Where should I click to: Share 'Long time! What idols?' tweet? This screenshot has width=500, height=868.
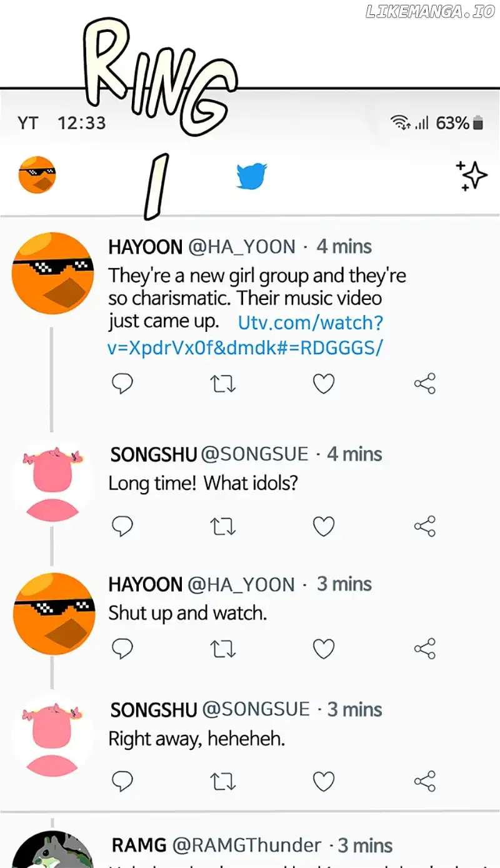point(425,527)
